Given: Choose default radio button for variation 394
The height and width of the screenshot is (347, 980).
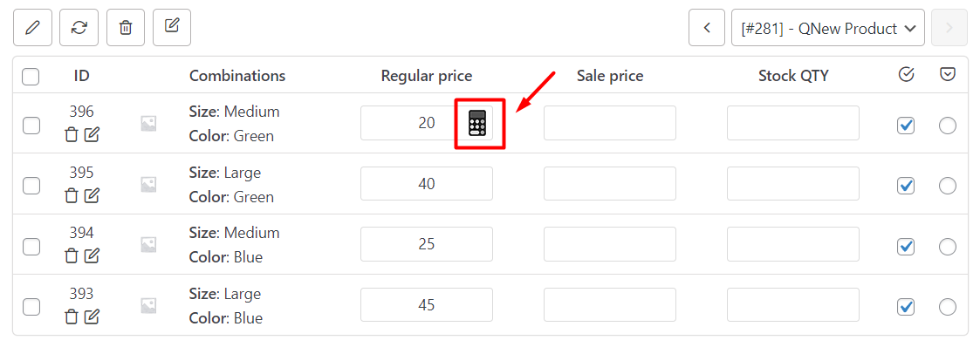Looking at the screenshot, I should 948,247.
